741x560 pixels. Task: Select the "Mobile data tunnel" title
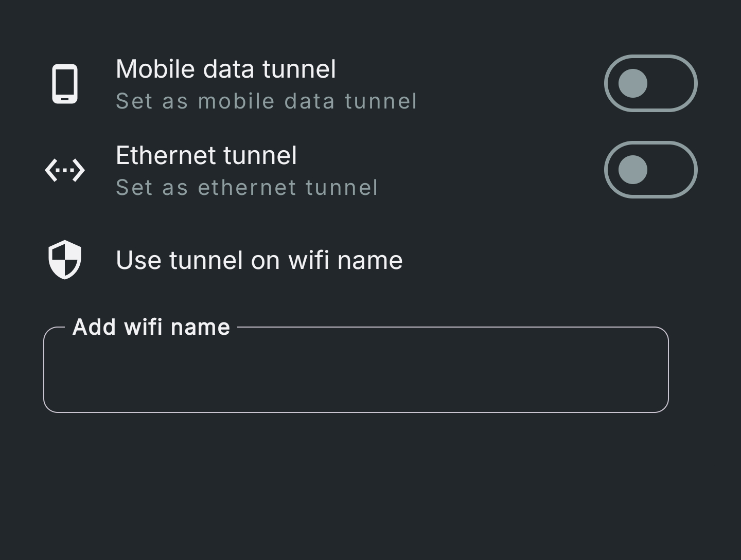pyautogui.click(x=226, y=69)
